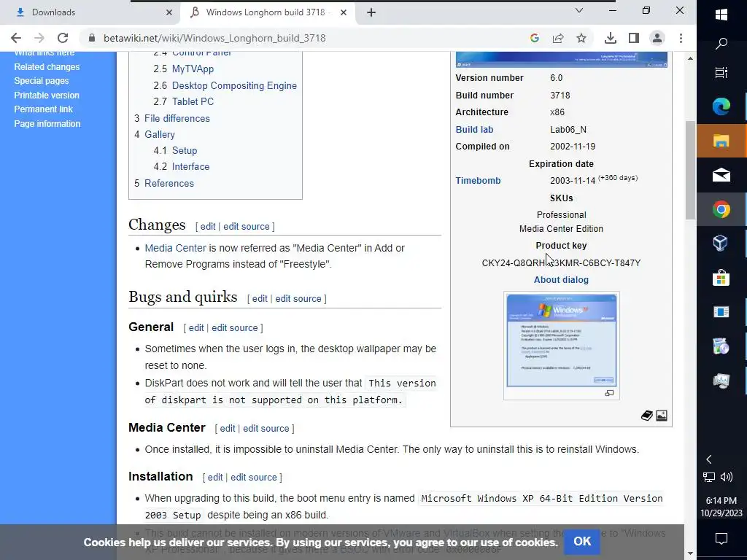Open Chrome downloads icon

click(611, 38)
